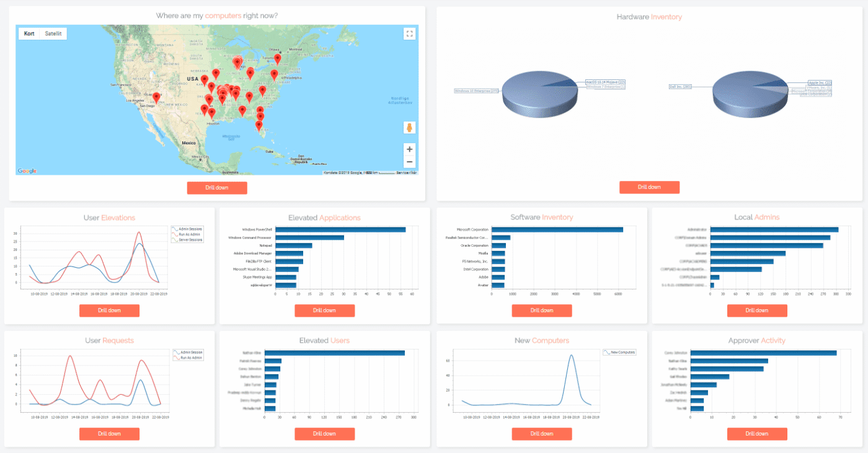Open Drill down for Local Admins
Image resolution: width=868 pixels, height=453 pixels.
pyautogui.click(x=756, y=310)
